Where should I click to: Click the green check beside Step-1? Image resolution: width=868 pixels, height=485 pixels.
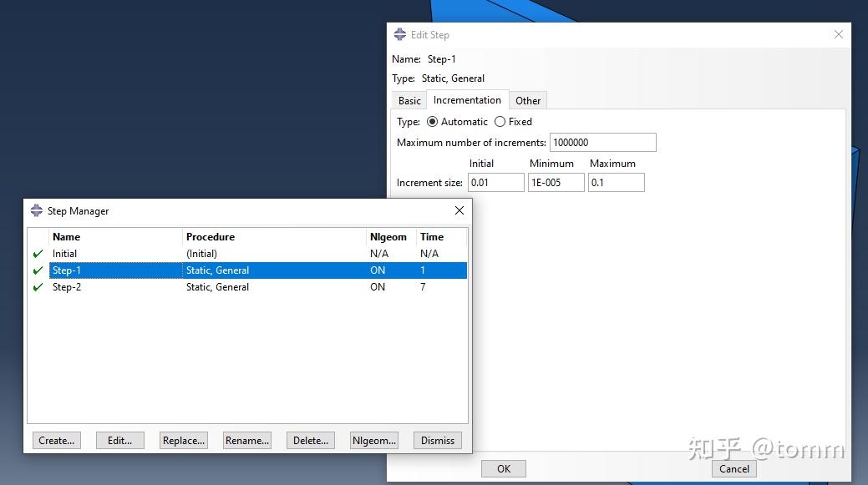[x=38, y=270]
